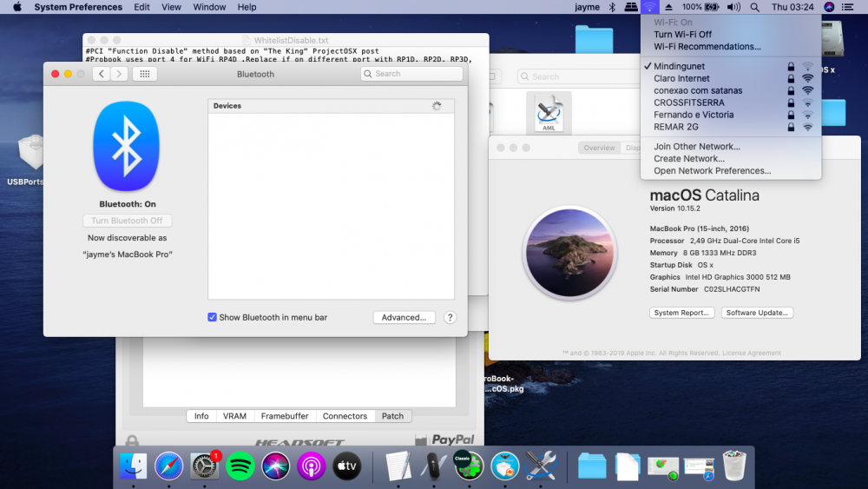Image resolution: width=868 pixels, height=489 pixels.
Task: Open System Preferences dock icon with badge
Action: [x=204, y=466]
